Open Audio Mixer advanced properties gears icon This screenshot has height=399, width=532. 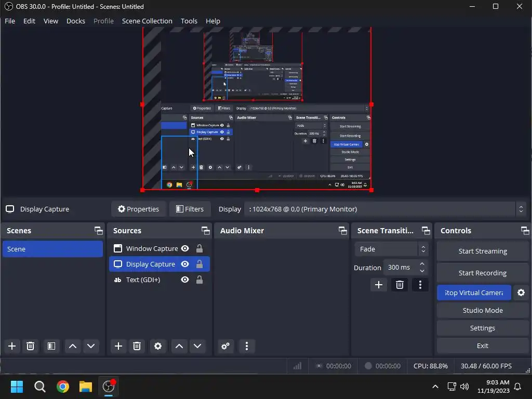tap(225, 346)
